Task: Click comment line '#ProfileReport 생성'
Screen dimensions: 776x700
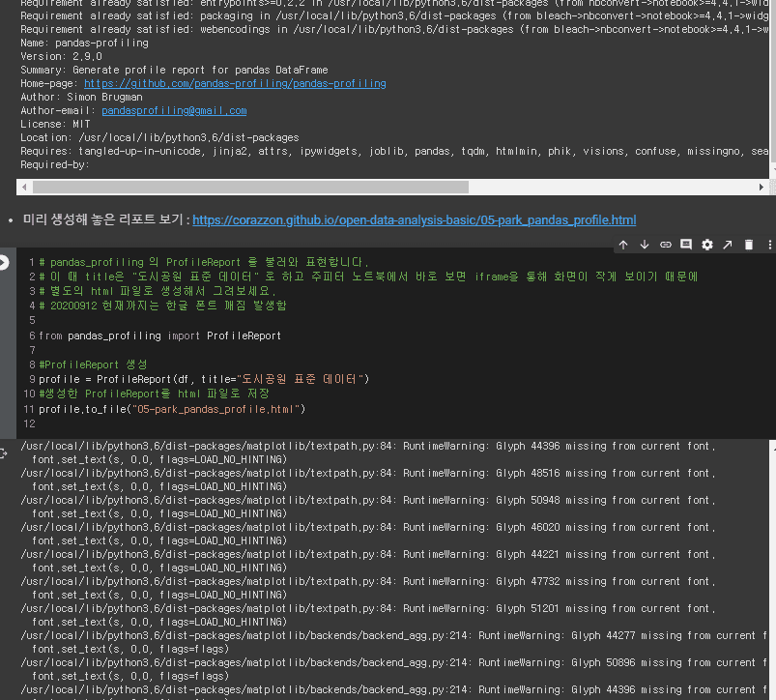Action: (93, 365)
